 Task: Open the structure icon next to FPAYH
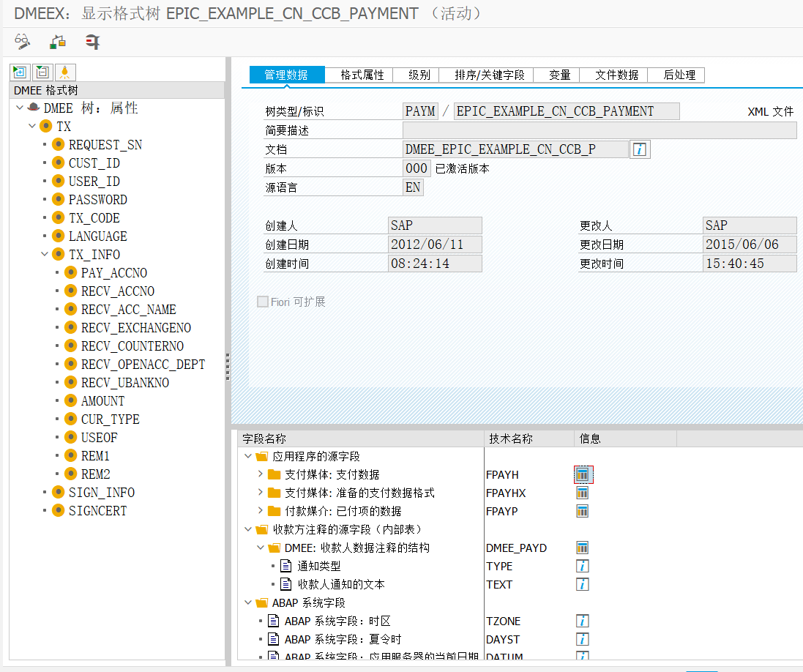[x=583, y=474]
